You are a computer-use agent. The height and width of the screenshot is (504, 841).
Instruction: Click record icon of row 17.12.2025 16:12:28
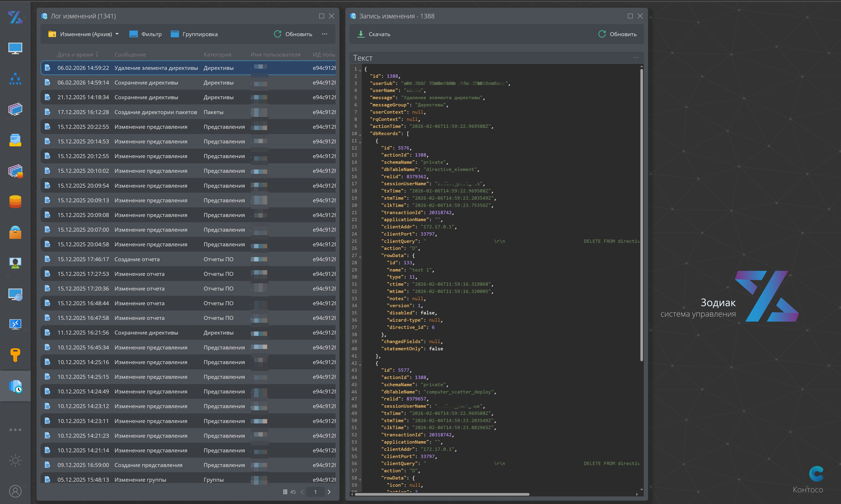(x=48, y=112)
